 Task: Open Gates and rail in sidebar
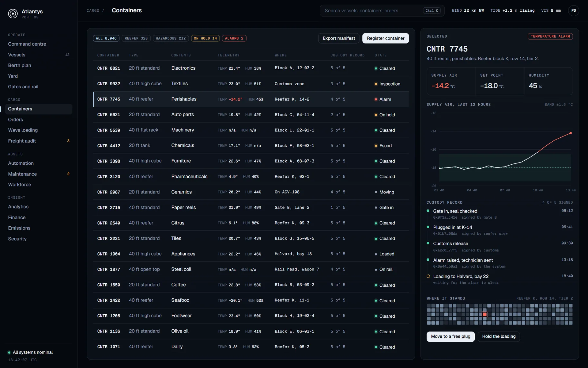[39, 87]
